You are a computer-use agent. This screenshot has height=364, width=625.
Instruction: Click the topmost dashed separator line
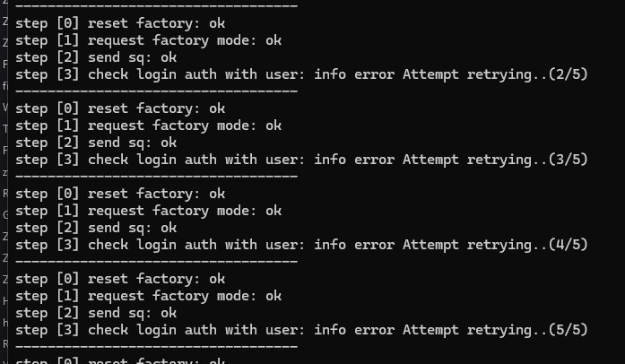point(157,5)
